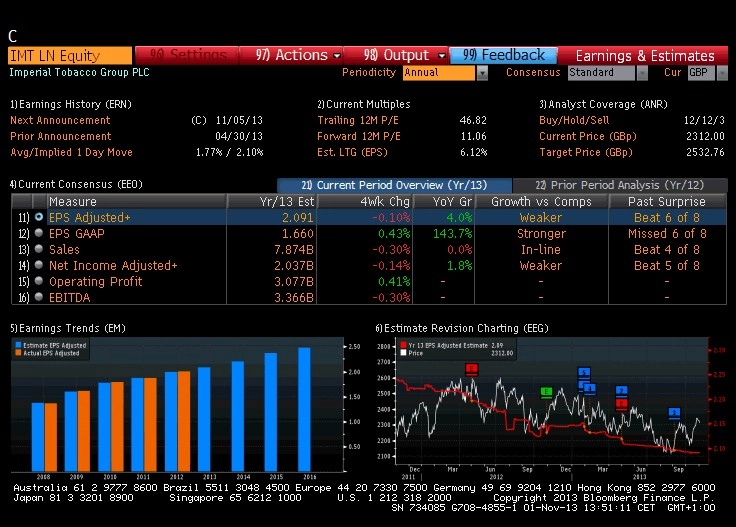Click the Sales estimate value 7.874B
736x527 pixels.
[x=294, y=249]
